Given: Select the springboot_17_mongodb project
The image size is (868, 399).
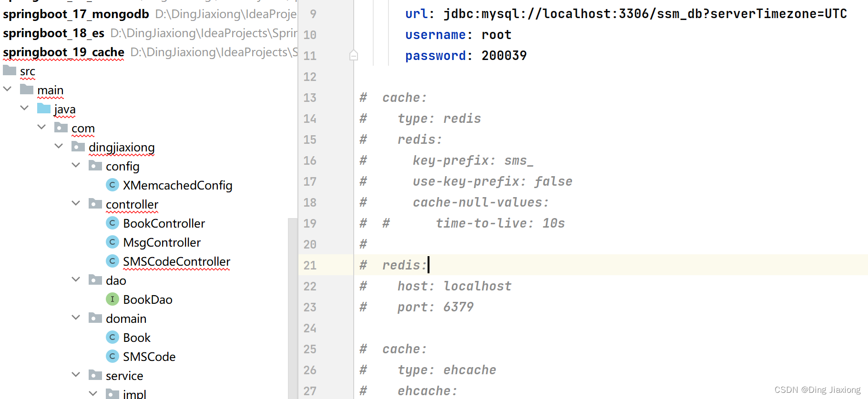Looking at the screenshot, I should tap(76, 14).
